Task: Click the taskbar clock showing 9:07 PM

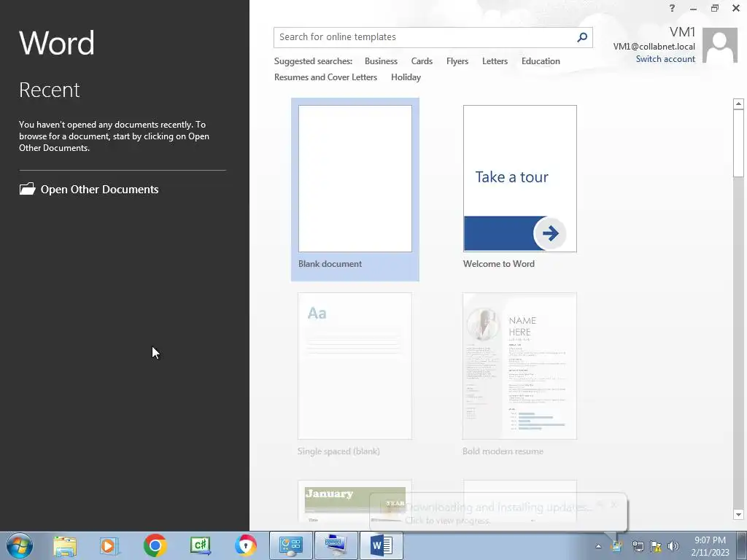Action: (710, 546)
